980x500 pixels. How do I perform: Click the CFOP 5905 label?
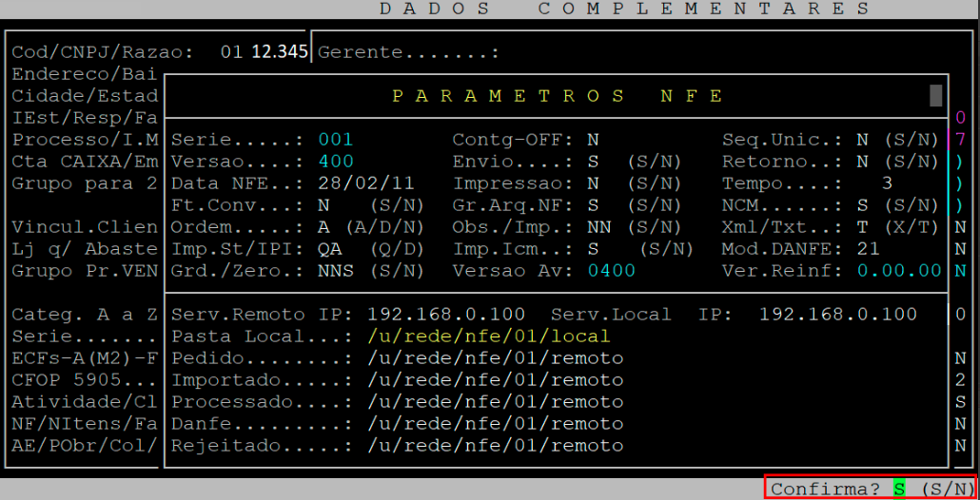85,380
